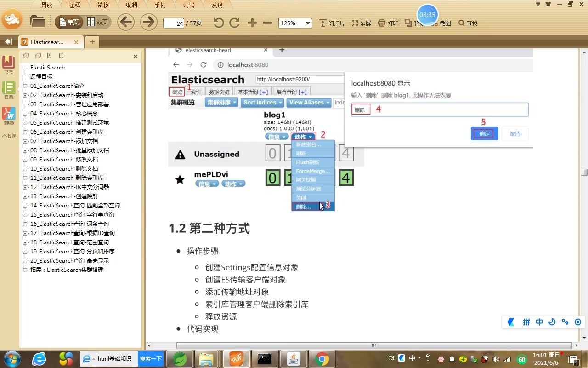Expand the 11_ElasticSearch-删除索引库 outline node
Viewport: 588px width, 368px height.
click(25, 178)
